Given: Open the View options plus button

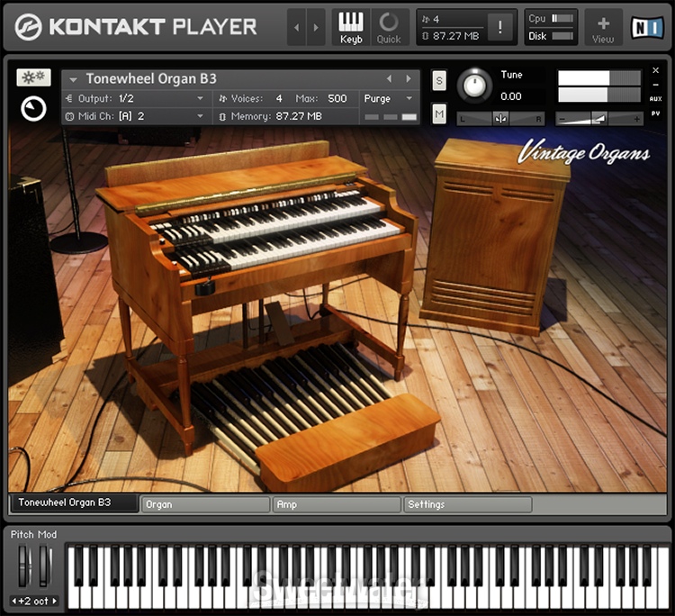Looking at the screenshot, I should (x=603, y=28).
